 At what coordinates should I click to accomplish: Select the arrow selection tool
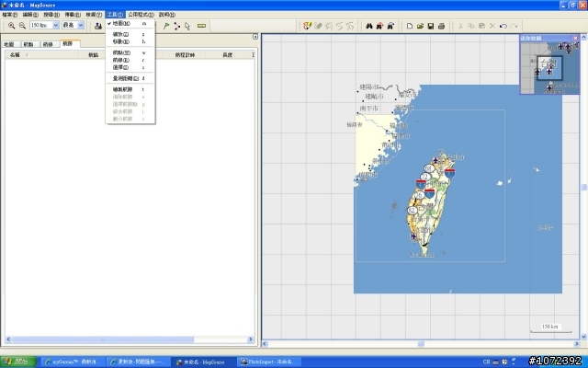pyautogui.click(x=187, y=26)
